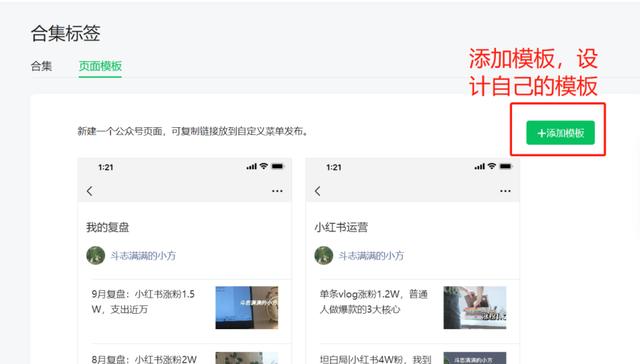640x364 pixels.
Task: Click avatar under 我的复盘 title
Action: (96, 255)
